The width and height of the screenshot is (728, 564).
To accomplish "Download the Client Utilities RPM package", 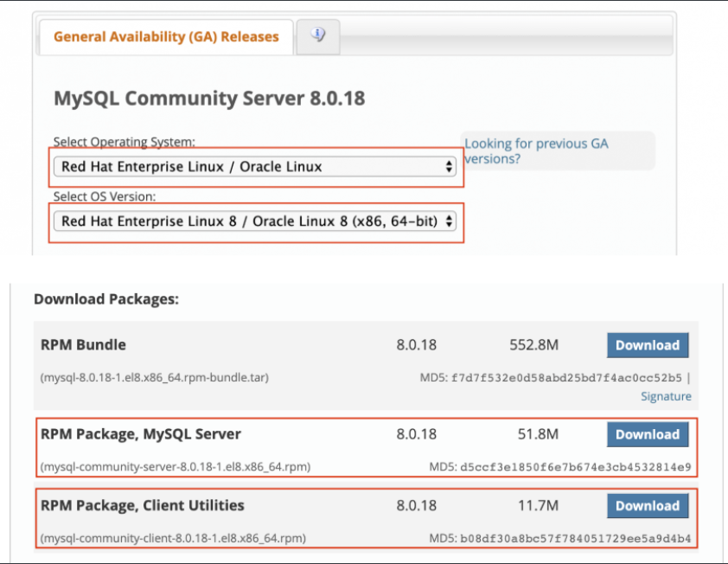I will 648,506.
